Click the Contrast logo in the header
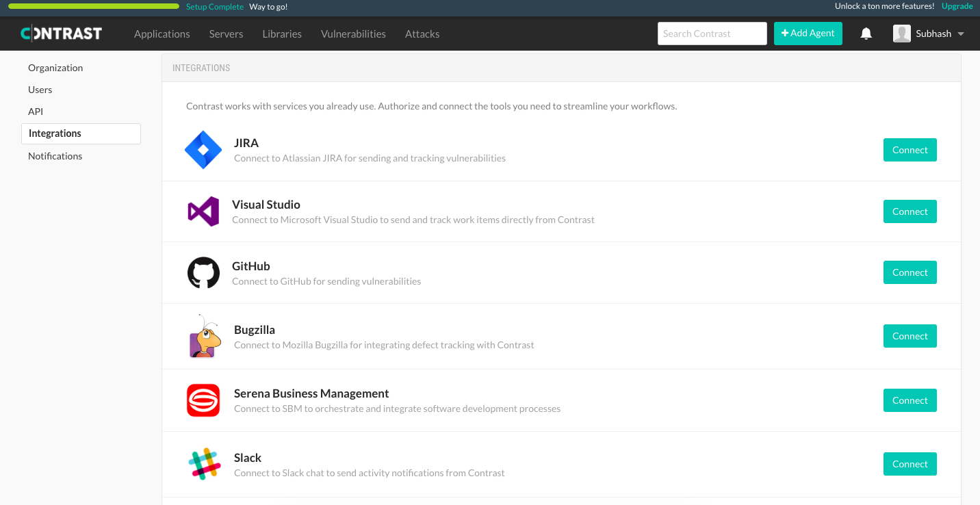Screen dimensions: 980x505 (61, 33)
